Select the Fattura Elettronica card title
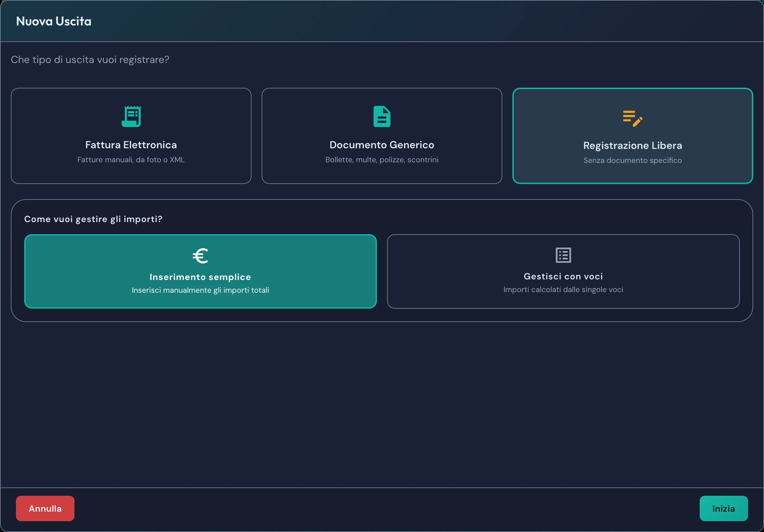Viewport: 764px width, 532px height. coord(131,145)
